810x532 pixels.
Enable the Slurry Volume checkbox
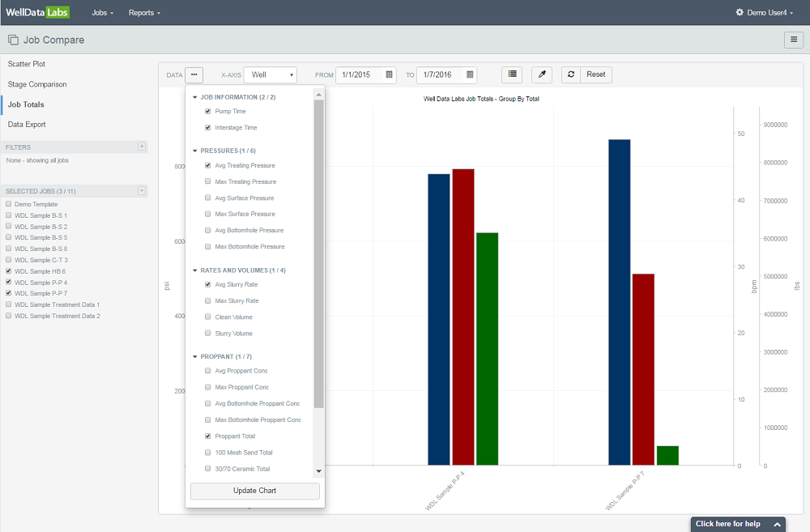pos(207,333)
